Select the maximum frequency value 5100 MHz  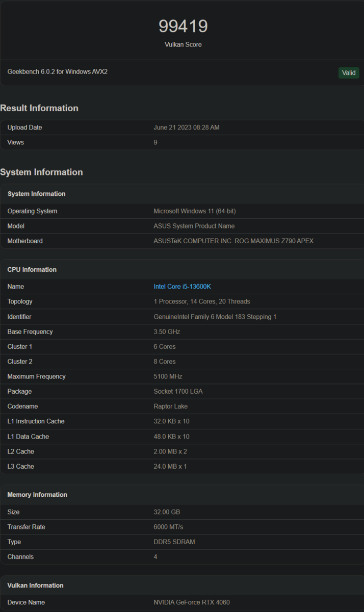click(x=168, y=376)
